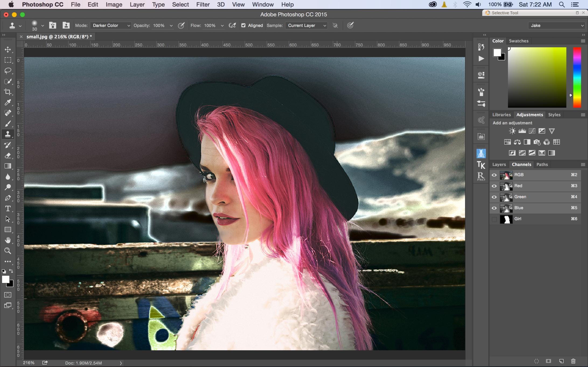Select the Hand tool

pos(8,240)
